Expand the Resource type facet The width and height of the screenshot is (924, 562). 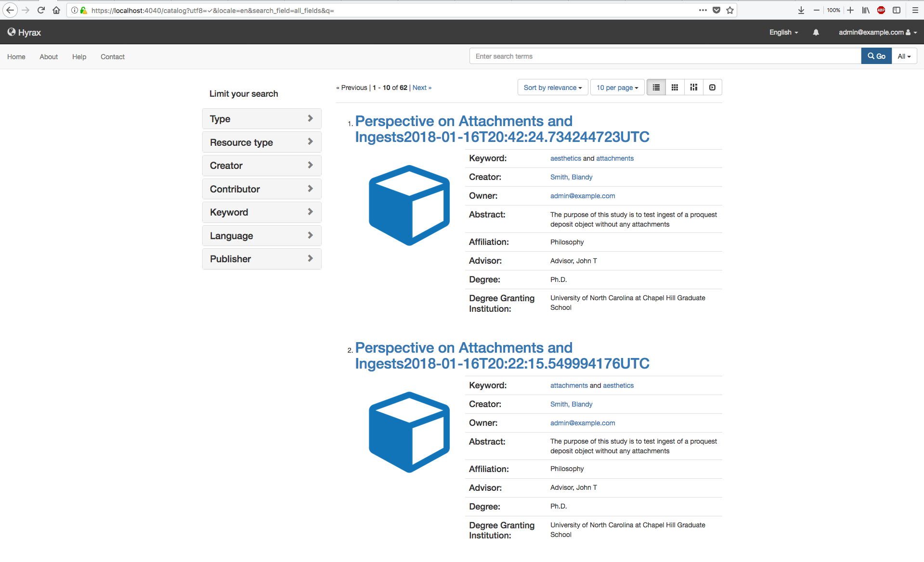(261, 142)
